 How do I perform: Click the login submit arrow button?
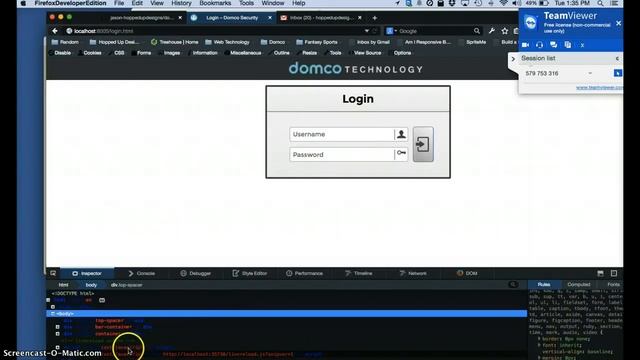tap(423, 144)
